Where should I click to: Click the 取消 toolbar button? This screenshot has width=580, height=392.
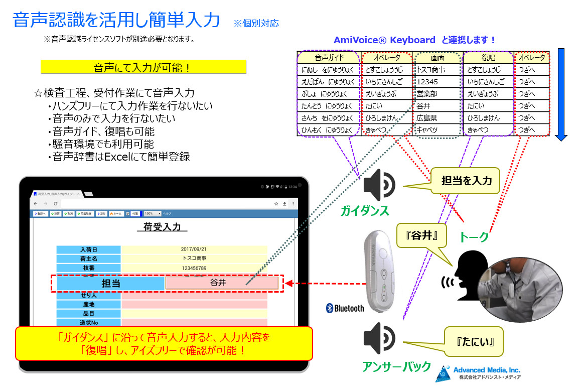point(68,214)
